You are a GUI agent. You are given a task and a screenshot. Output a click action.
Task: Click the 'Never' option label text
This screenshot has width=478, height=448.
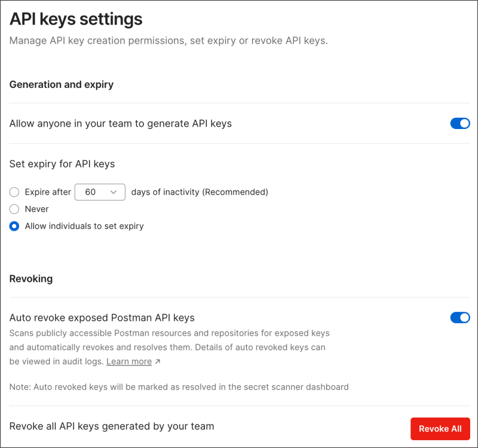[37, 209]
